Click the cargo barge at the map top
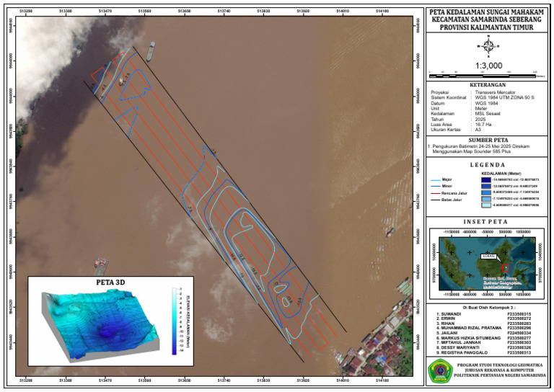This screenshot has width=554, height=392. coord(151,51)
